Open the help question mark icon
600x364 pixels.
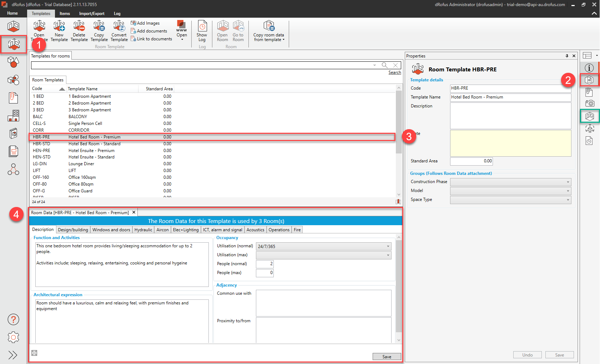14,319
